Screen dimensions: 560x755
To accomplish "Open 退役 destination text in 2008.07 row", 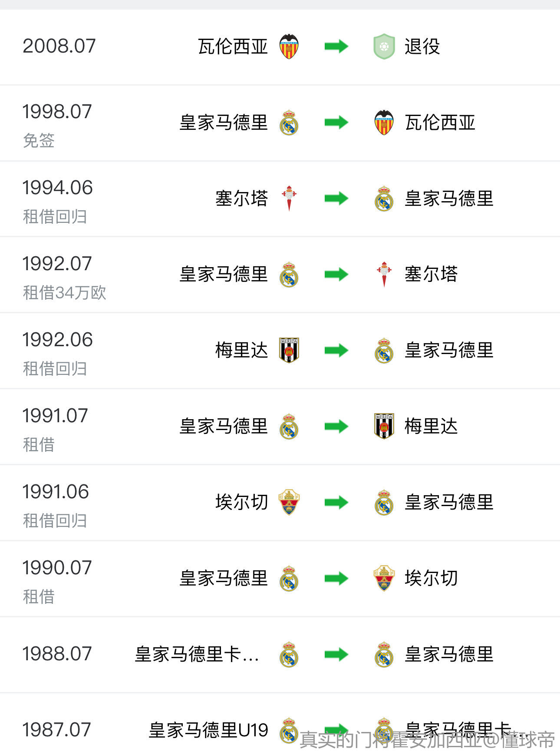I will pyautogui.click(x=422, y=46).
